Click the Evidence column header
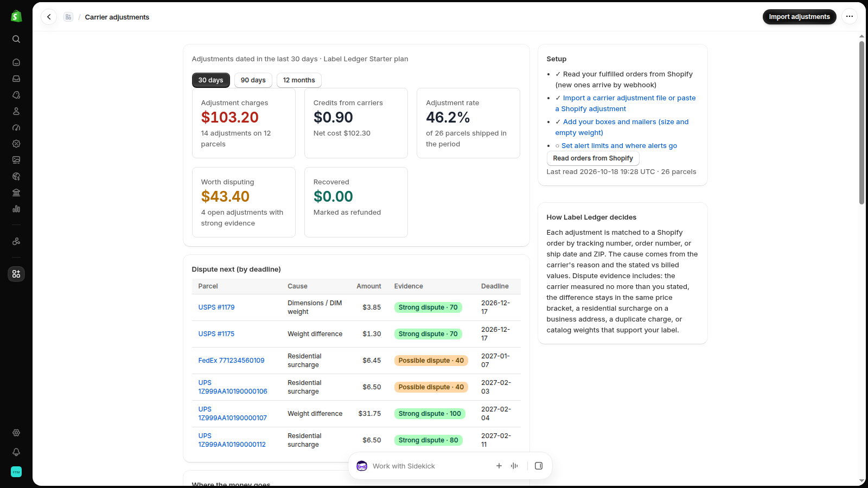Viewport: 868px width, 488px height. [x=409, y=286]
